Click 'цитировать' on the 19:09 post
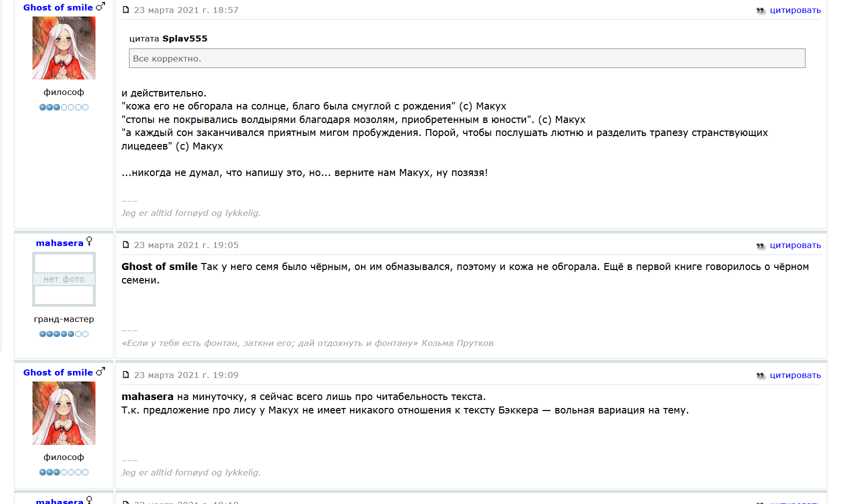 (795, 375)
